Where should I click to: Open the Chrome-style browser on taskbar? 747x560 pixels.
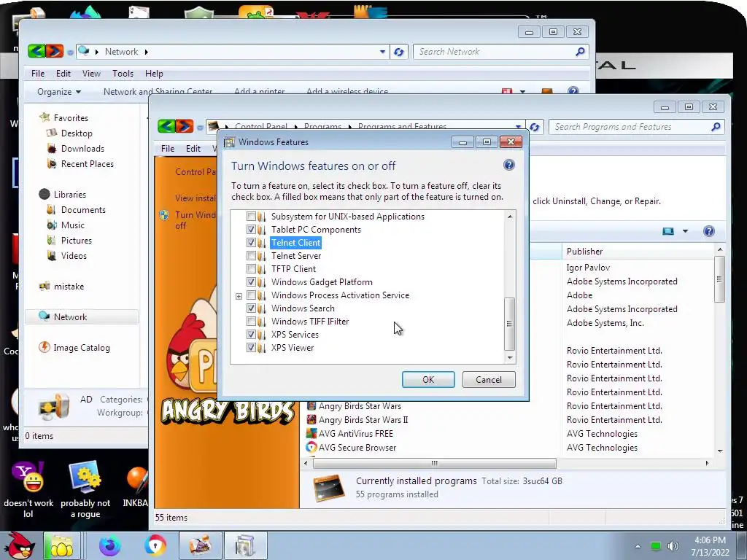(x=155, y=545)
